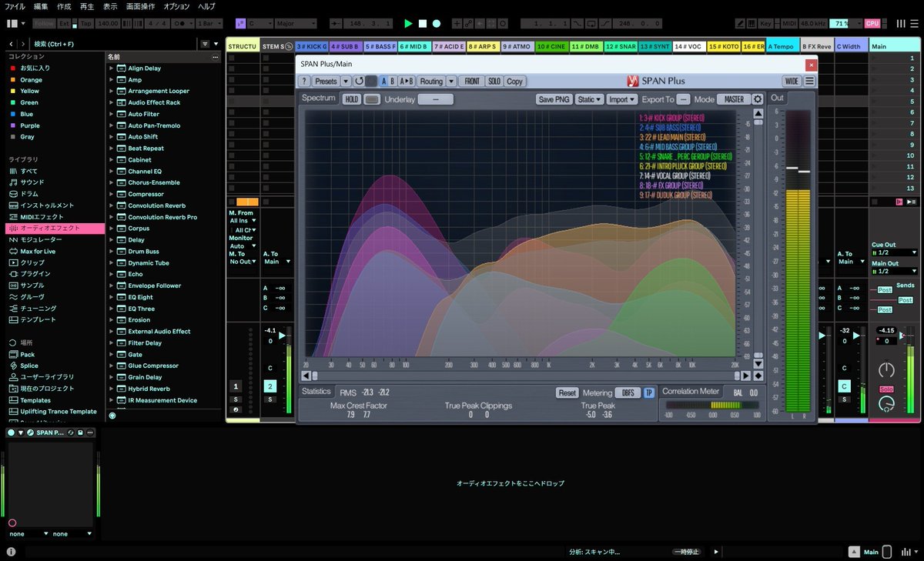This screenshot has width=924, height=561.
Task: Enable the TP metering toggle
Action: 648,392
